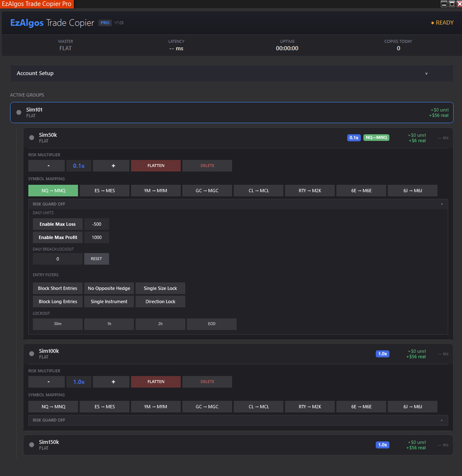Toggle NQ → MNQ mapping for Sim50k
Image resolution: width=462 pixels, height=476 pixels.
point(53,191)
